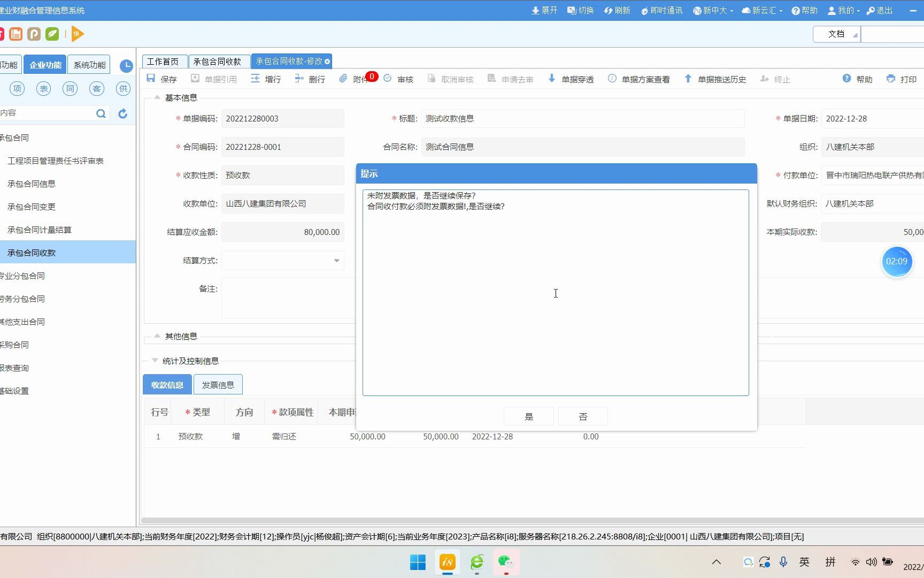Click the green leaf shortcut icon

pyautogui.click(x=52, y=34)
